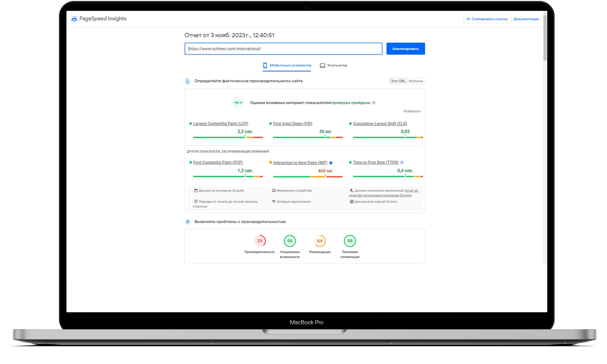Image resolution: width=607 pixels, height=364 pixels.
Task: Click the Анализировать button
Action: click(406, 49)
